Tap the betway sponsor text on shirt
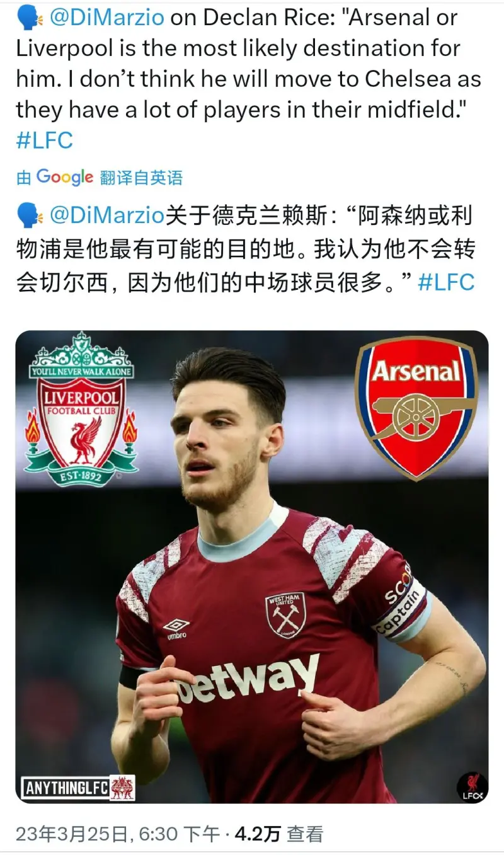 (248, 679)
